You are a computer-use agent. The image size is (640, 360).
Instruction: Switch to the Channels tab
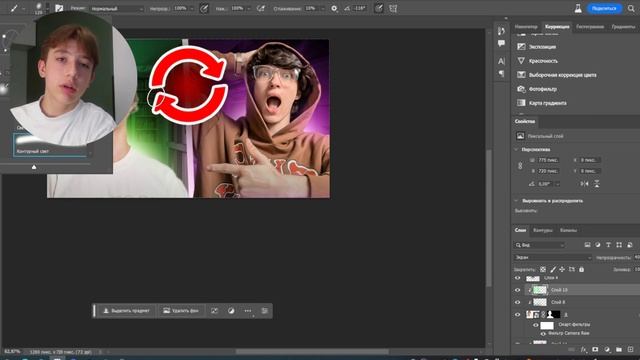568,230
